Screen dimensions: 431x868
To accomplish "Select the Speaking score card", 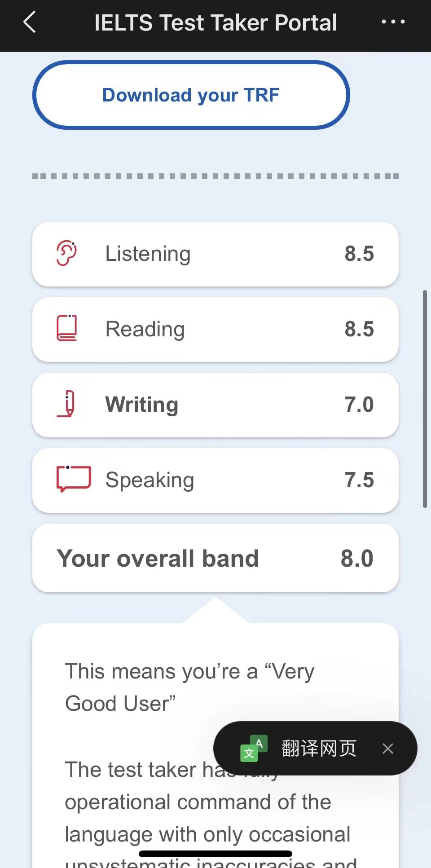I will [x=215, y=480].
